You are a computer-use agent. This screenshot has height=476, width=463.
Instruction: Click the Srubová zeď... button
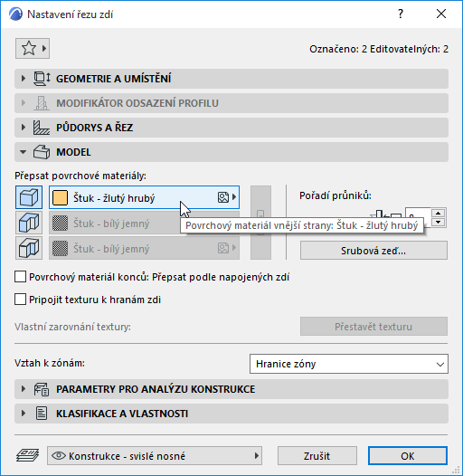[373, 251]
